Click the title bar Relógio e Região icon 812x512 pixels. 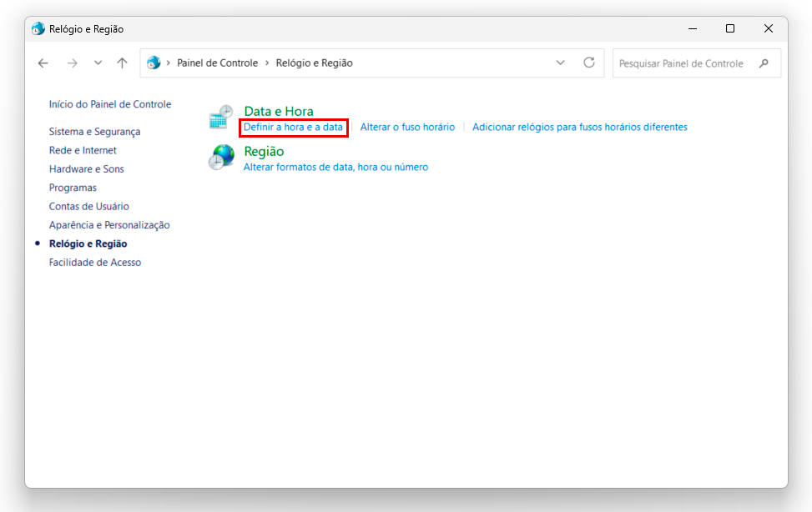click(38, 29)
